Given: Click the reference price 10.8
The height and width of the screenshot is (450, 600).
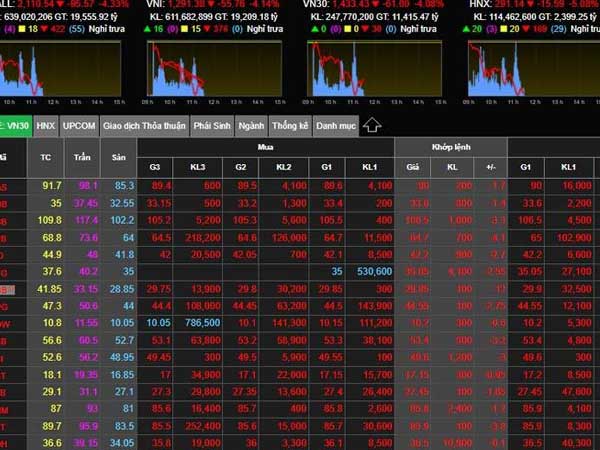Looking at the screenshot, I should tap(52, 323).
